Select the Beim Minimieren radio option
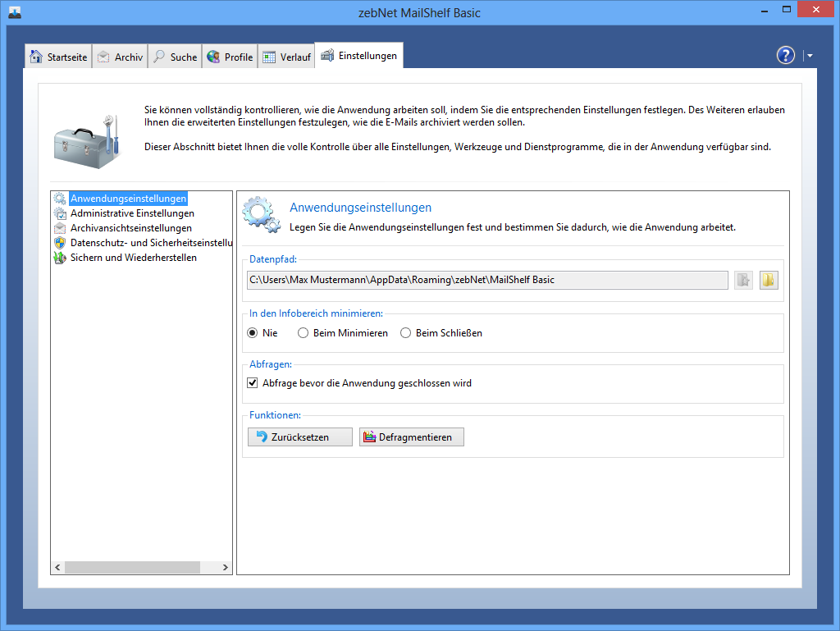This screenshot has height=631, width=840. [x=304, y=333]
